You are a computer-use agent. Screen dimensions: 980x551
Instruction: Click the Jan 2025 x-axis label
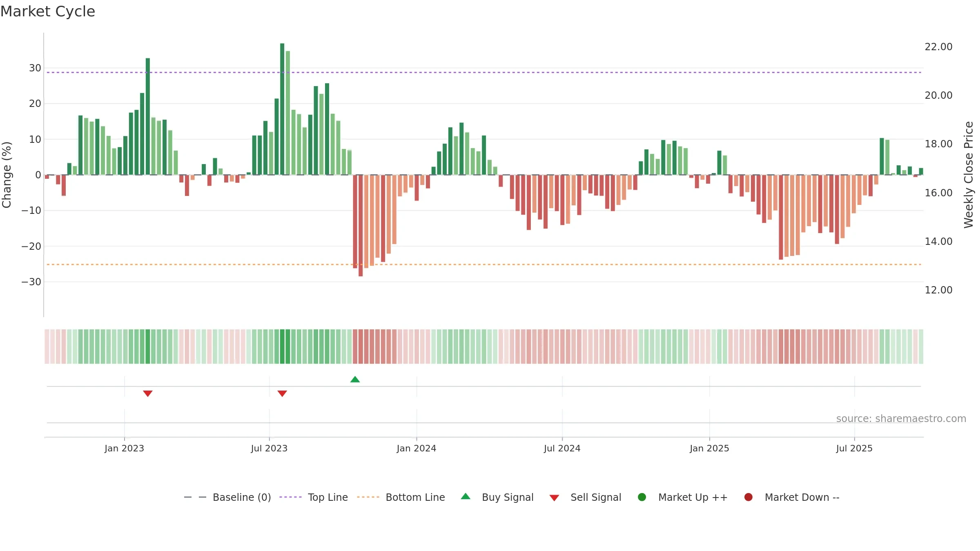(709, 448)
